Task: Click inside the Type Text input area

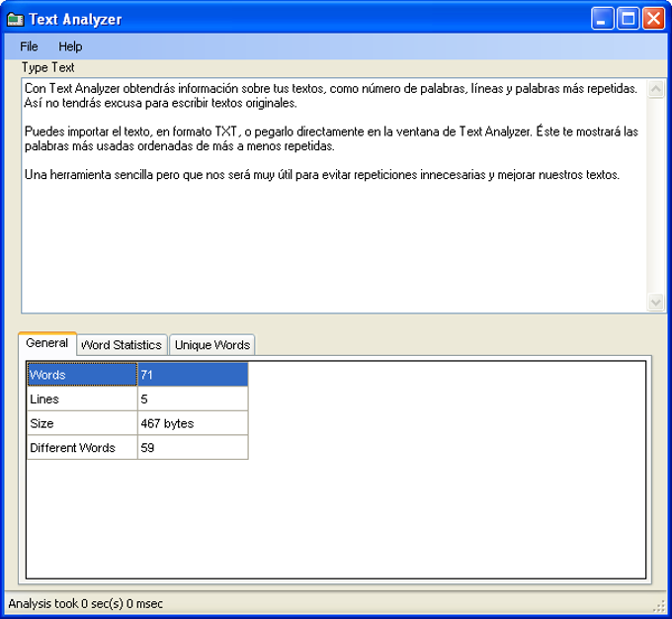Action: coord(334,196)
